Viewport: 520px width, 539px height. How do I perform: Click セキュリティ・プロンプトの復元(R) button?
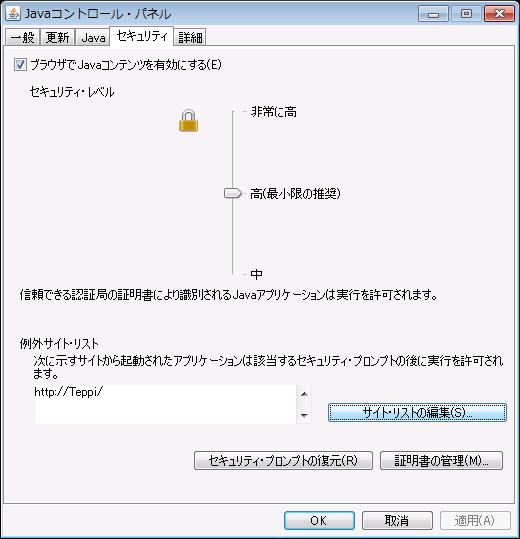tap(283, 461)
